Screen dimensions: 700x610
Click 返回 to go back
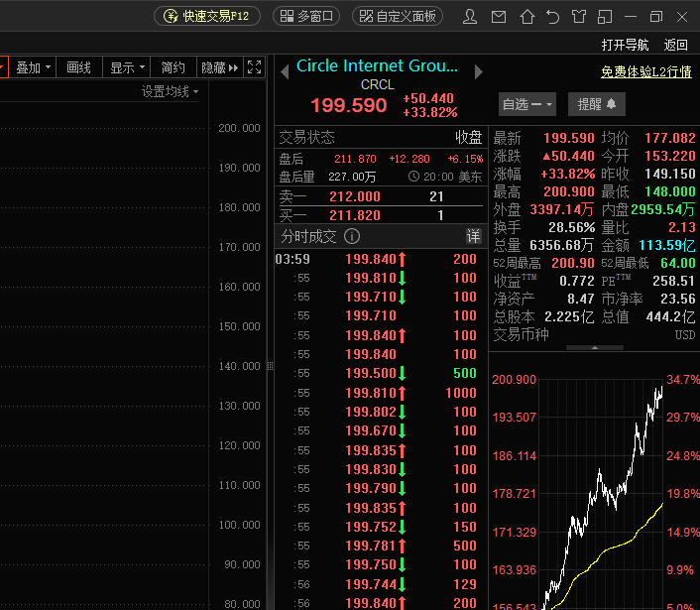pyautogui.click(x=675, y=45)
